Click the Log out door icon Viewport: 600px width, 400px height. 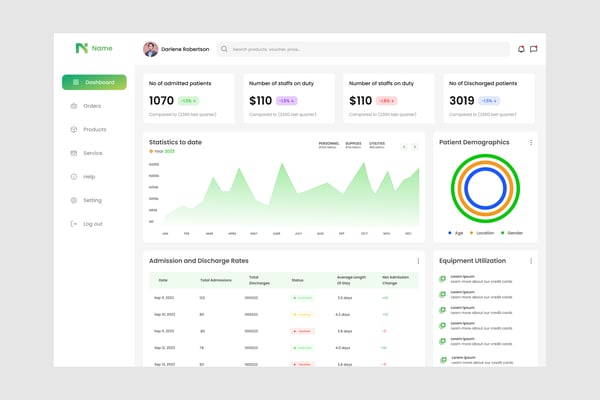74,224
